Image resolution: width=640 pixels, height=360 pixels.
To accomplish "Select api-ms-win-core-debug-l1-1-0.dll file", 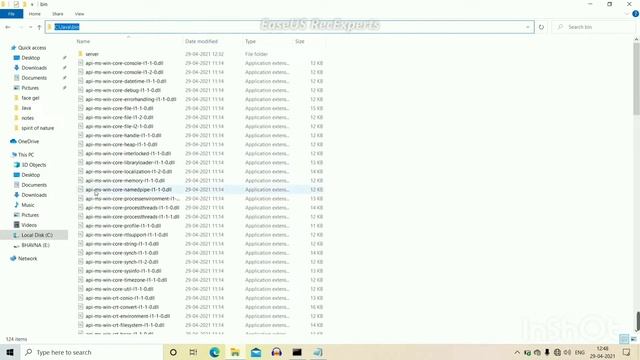I will tap(123, 90).
